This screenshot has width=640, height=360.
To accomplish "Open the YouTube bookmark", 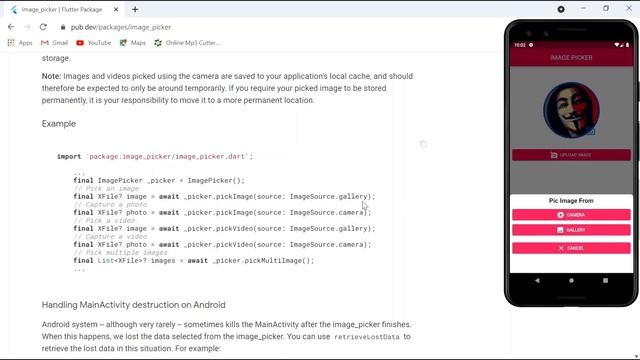I will point(93,42).
